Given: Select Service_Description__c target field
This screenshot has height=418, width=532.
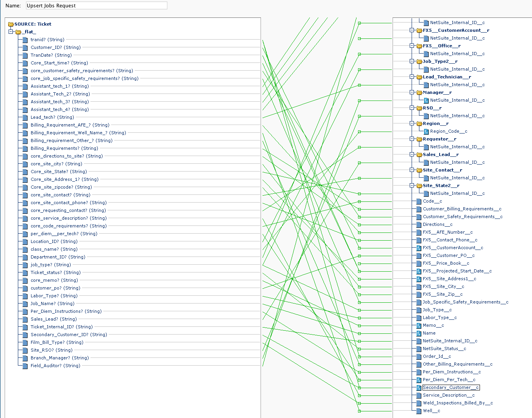Looking at the screenshot, I should tap(449, 395).
